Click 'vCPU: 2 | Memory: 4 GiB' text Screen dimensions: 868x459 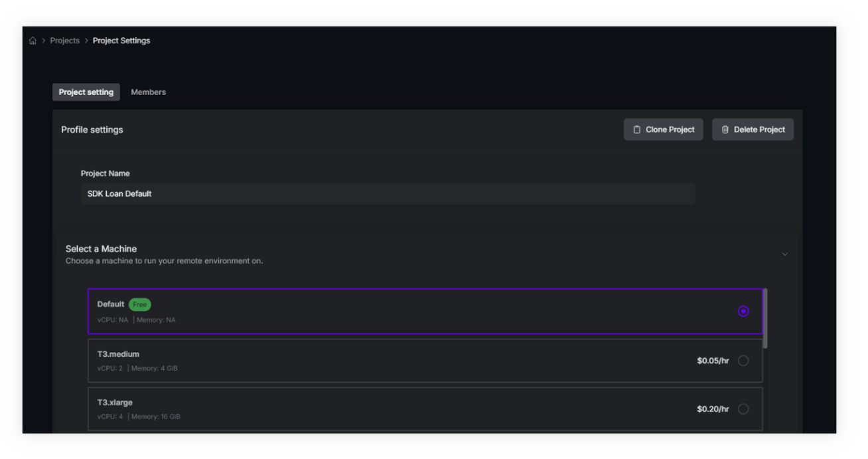coord(137,368)
